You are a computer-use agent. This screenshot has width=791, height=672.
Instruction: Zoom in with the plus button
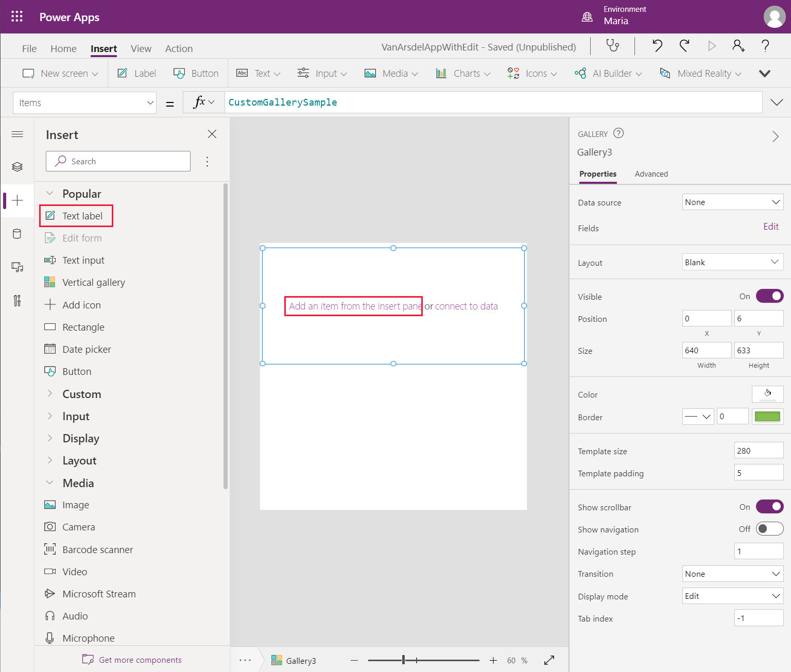(493, 660)
